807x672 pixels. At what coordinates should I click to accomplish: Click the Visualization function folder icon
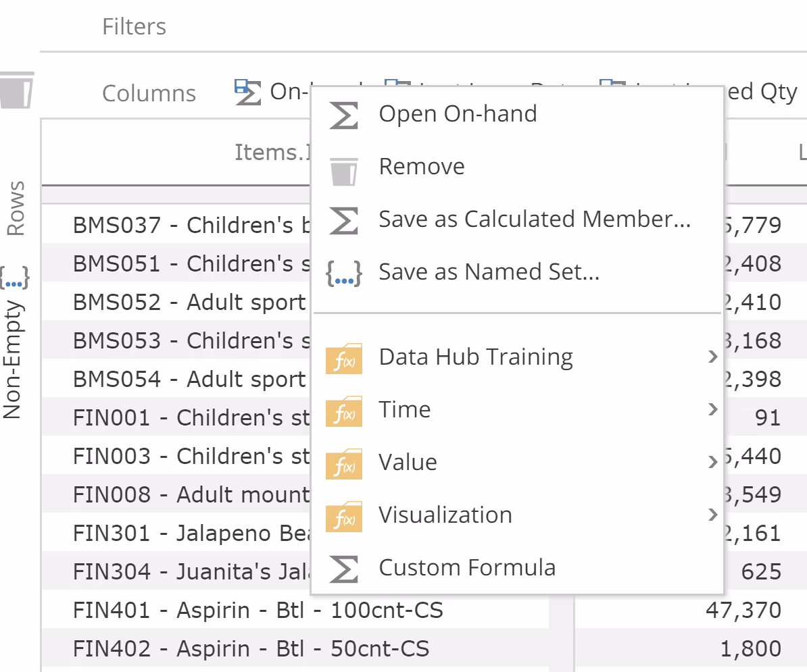click(x=343, y=516)
